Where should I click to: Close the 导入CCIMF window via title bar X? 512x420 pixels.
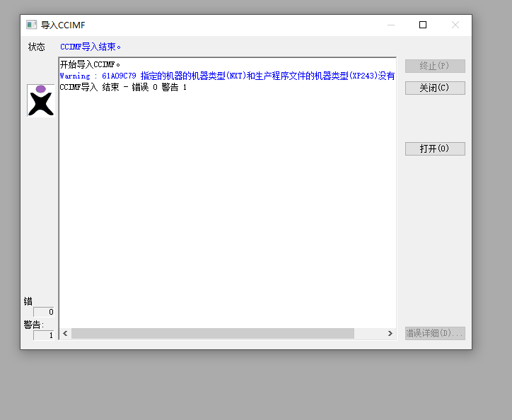(x=455, y=25)
